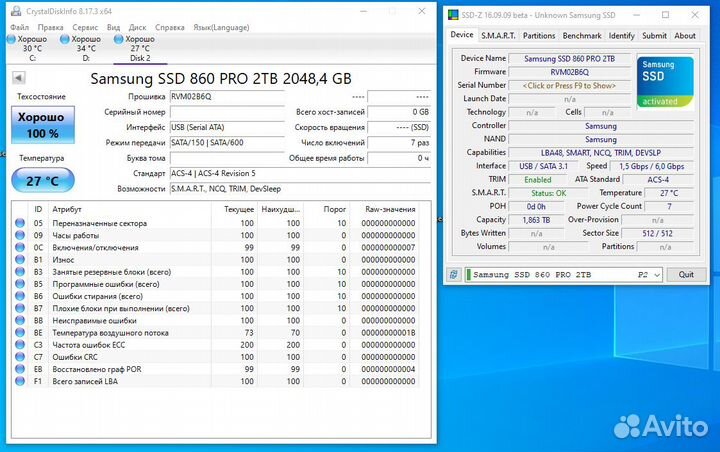Image resolution: width=720 pixels, height=452 pixels.
Task: Open the Сервис menu
Action: click(x=85, y=28)
